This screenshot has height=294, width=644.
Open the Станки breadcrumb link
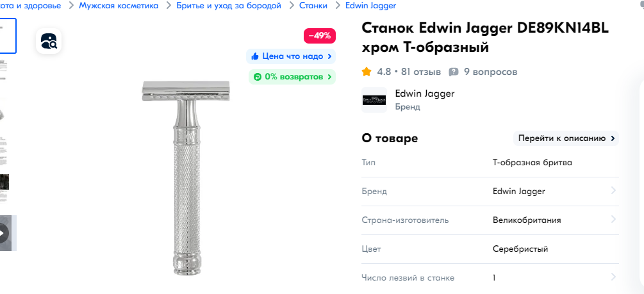tap(313, 6)
